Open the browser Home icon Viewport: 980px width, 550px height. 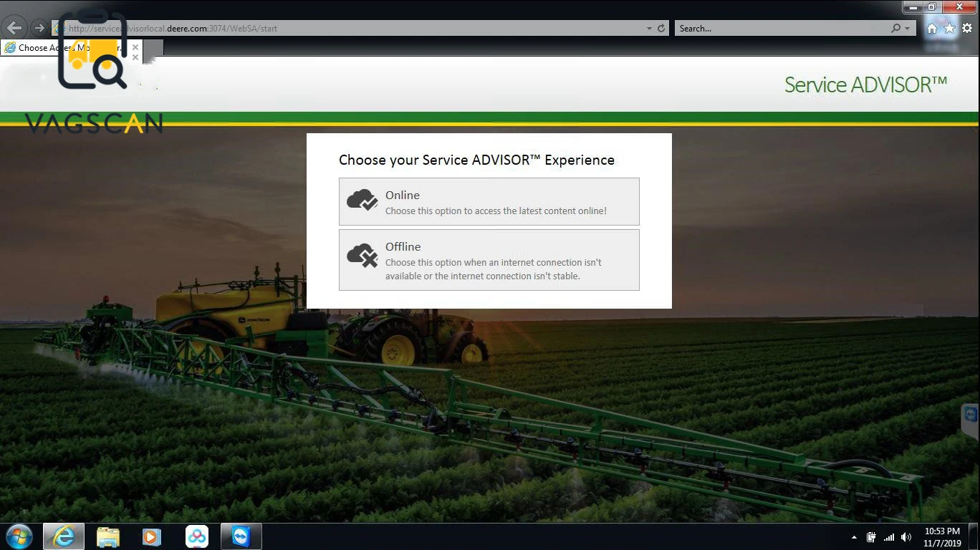(x=932, y=29)
